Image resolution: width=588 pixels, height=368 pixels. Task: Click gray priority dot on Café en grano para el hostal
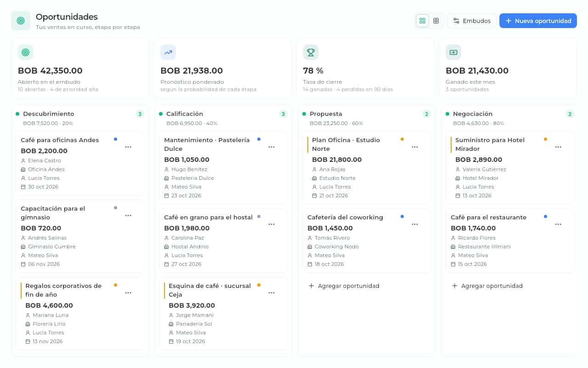(x=259, y=216)
